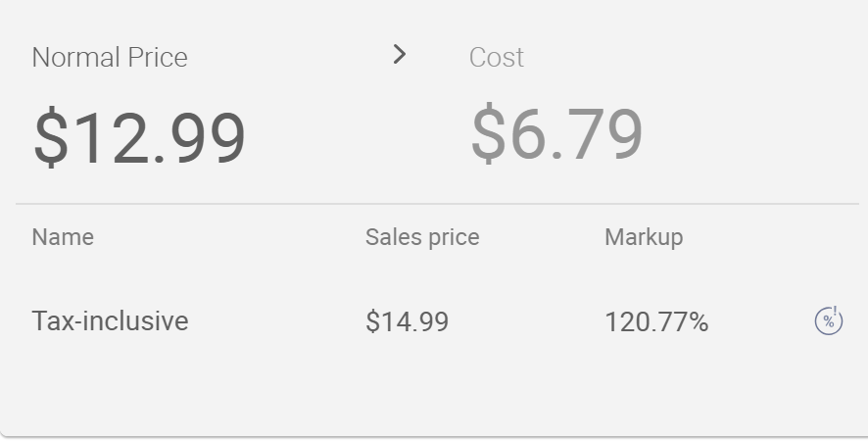Select the Cost label
Viewport: 868px width, 441px height.
click(496, 57)
